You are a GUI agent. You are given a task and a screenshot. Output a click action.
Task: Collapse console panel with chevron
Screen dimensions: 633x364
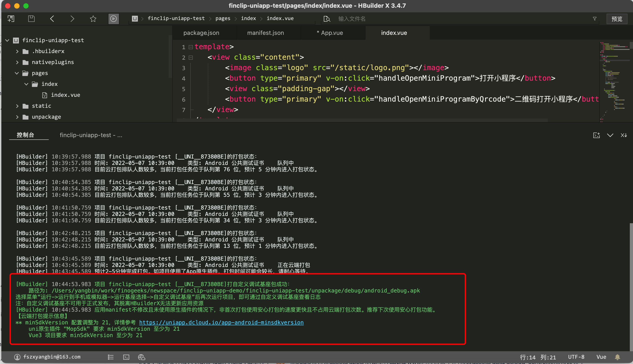(x=610, y=135)
